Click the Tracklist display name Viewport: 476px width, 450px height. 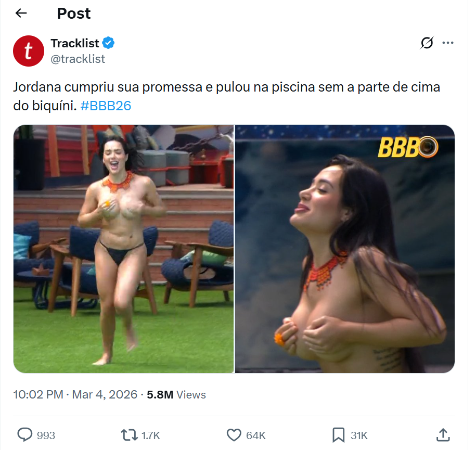click(x=75, y=43)
